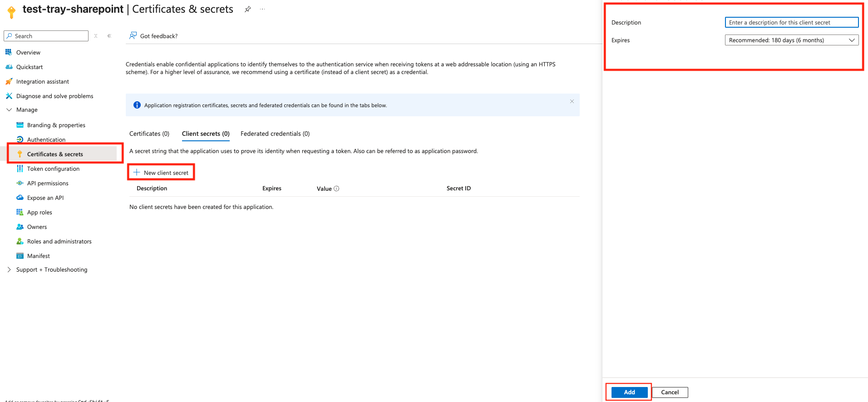868x402 pixels.
Task: Click the pin icon beside the page title
Action: (x=248, y=9)
